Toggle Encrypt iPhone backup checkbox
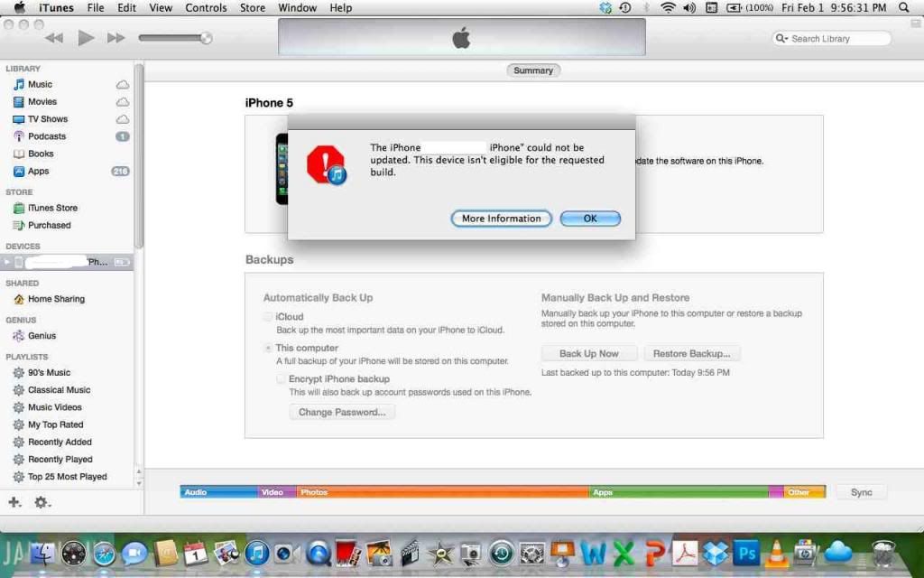Viewport: 924px width, 578px height. [x=282, y=378]
